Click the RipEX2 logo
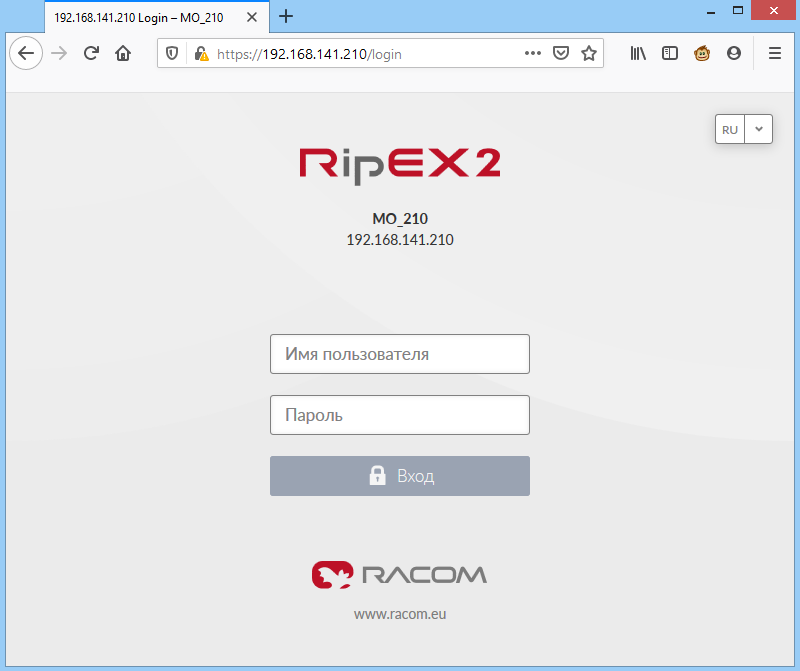This screenshot has width=800, height=671. [400, 166]
